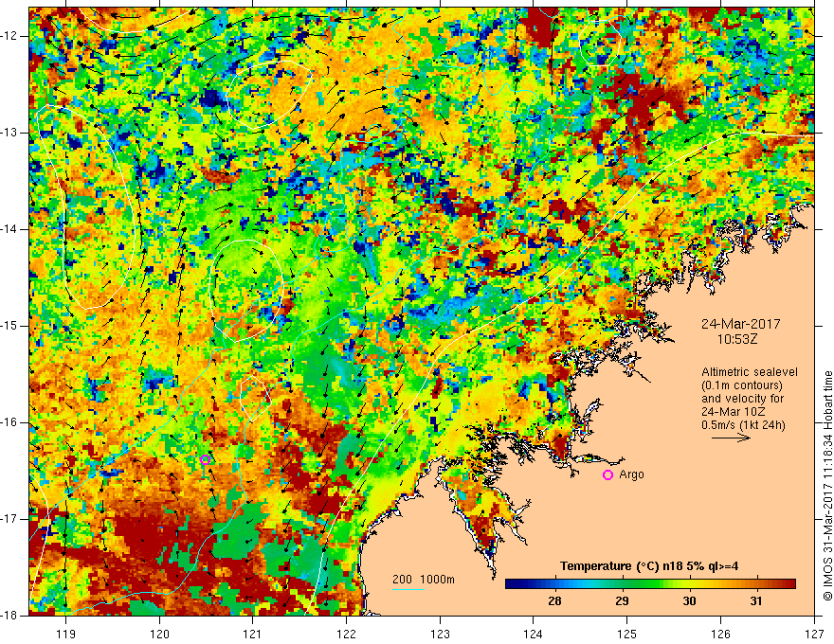This screenshot has height=644, width=834.
Task: Click the '121' longitude axis label
Action: pyautogui.click(x=253, y=634)
